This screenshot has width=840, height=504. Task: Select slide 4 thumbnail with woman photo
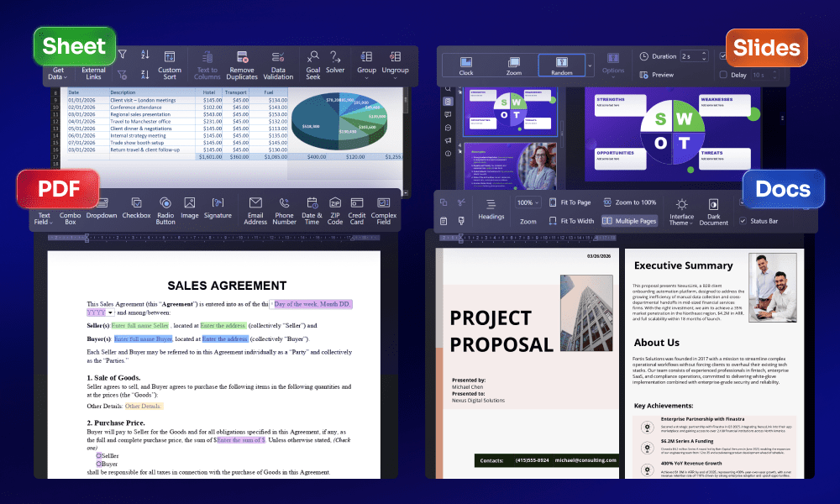511,165
